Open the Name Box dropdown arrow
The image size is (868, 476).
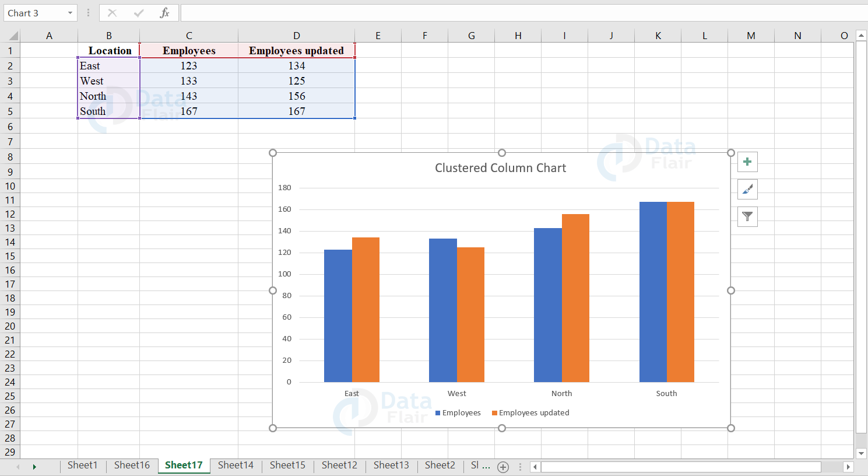[69, 12]
